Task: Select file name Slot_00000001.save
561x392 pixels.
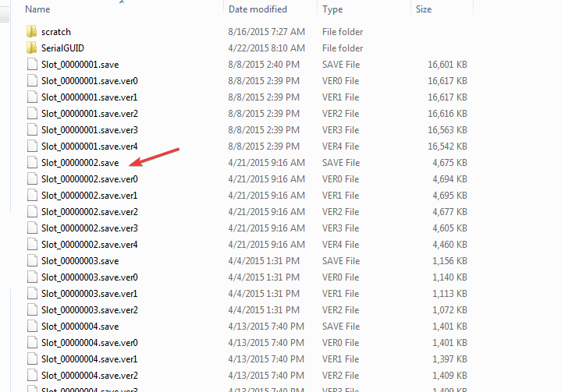Action: coord(80,65)
